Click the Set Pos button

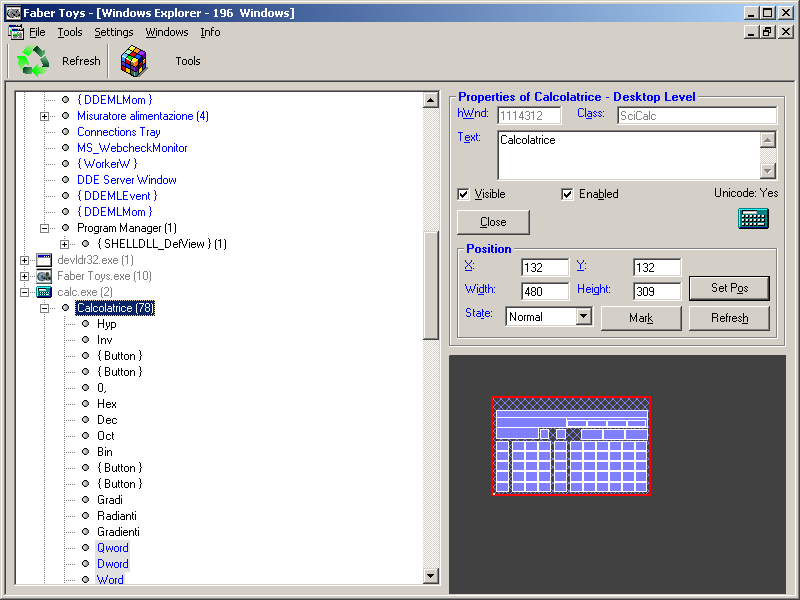click(x=730, y=288)
